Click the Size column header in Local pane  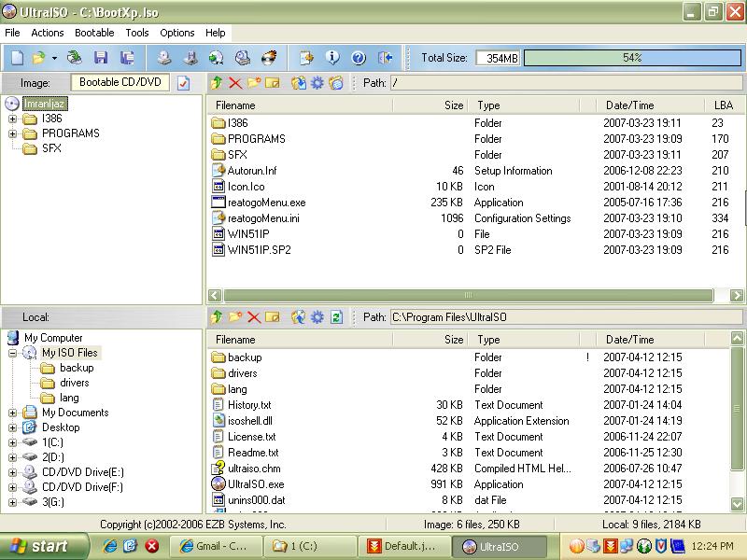(430, 340)
